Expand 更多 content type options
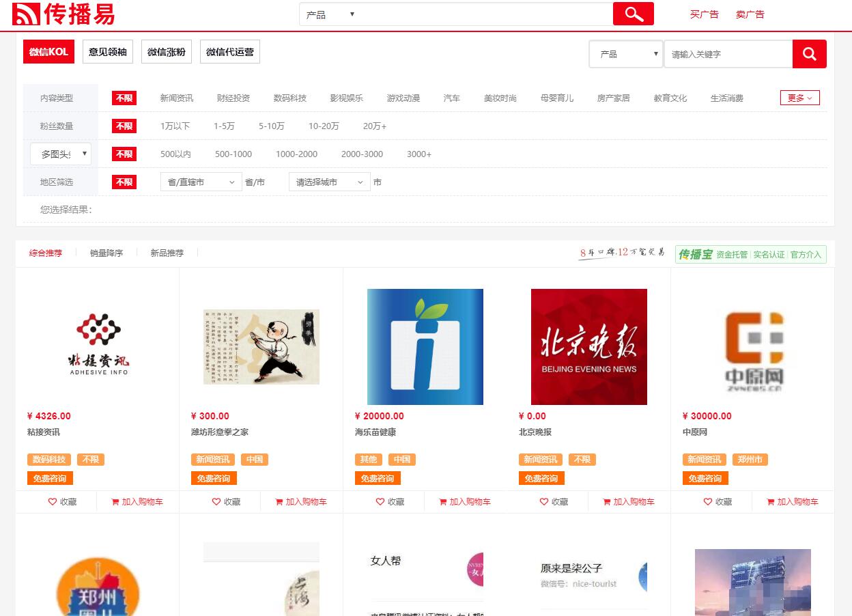The height and width of the screenshot is (616, 852). (799, 98)
